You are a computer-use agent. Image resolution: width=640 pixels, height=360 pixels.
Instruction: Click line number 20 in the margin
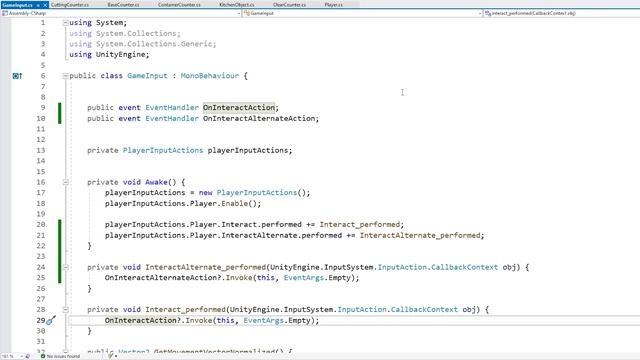[x=41, y=225]
